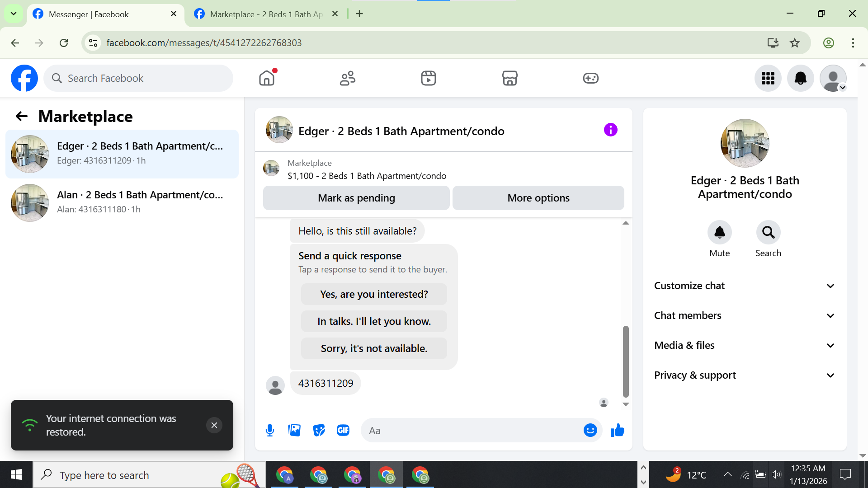The height and width of the screenshot is (488, 868).
Task: Switch to the Marketplace 2 Beds browser tab
Action: [x=266, y=14]
